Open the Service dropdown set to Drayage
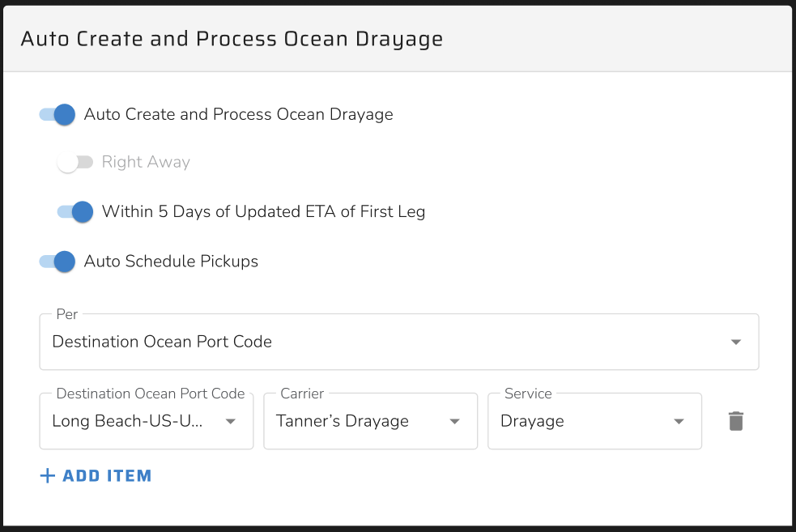The height and width of the screenshot is (532, 796). tap(594, 421)
